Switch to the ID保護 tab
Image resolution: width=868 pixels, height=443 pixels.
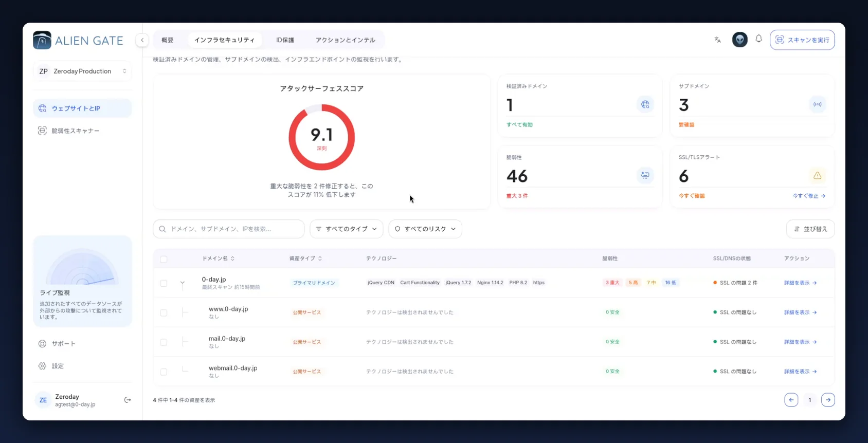click(x=285, y=40)
